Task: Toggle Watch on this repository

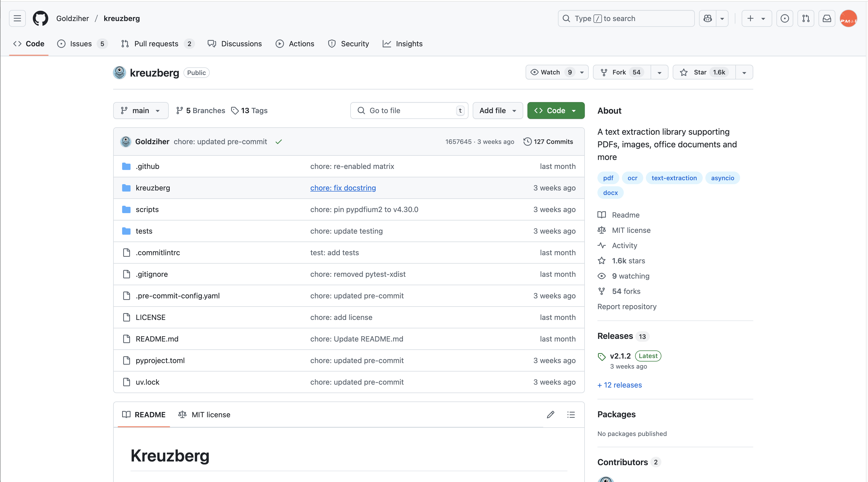Action: (x=550, y=72)
